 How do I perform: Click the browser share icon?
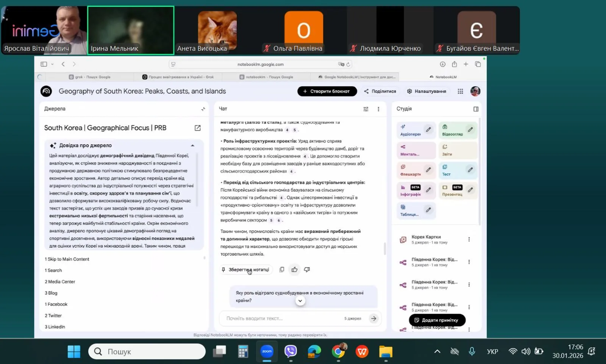[x=454, y=64]
